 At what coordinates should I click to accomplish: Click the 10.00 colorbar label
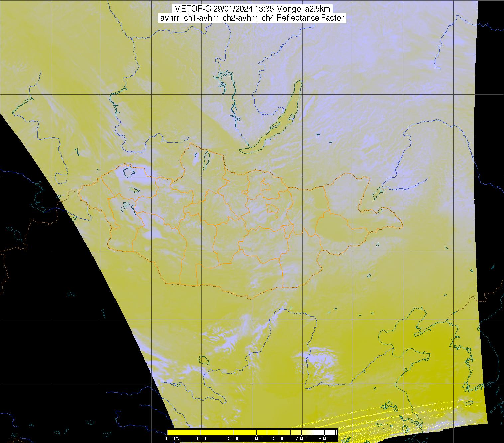(200, 438)
